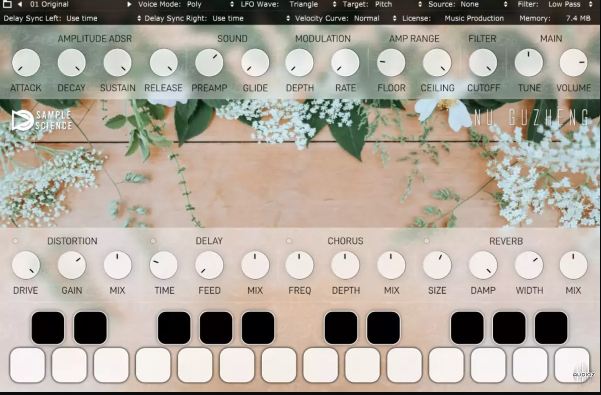Play the first black keyboard key
This screenshot has width=601, height=395.
coord(48,328)
